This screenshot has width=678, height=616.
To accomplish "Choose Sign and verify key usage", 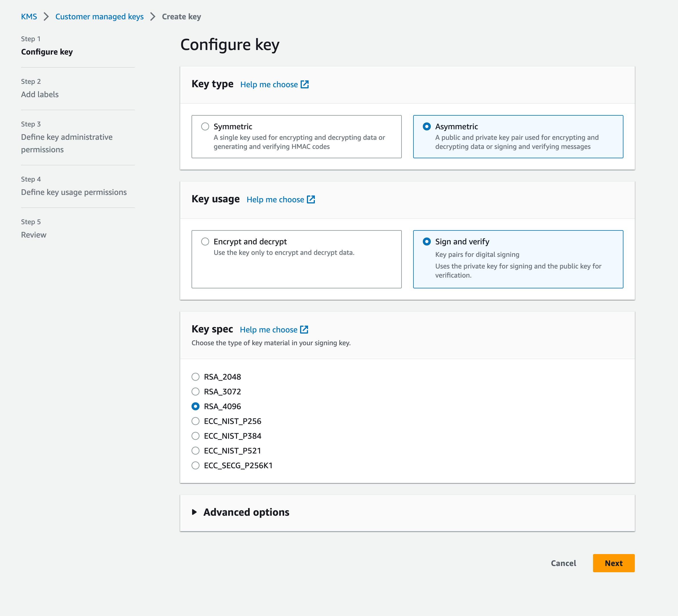I will [427, 242].
